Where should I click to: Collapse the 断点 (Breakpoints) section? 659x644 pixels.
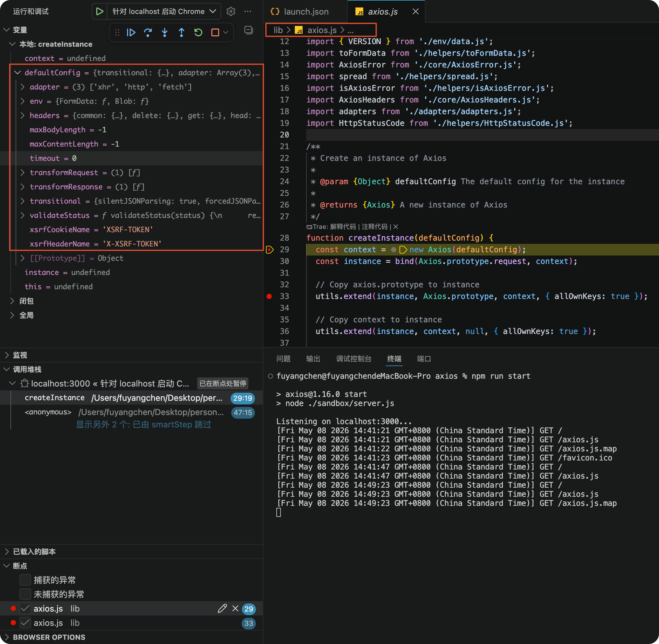[x=6, y=566]
